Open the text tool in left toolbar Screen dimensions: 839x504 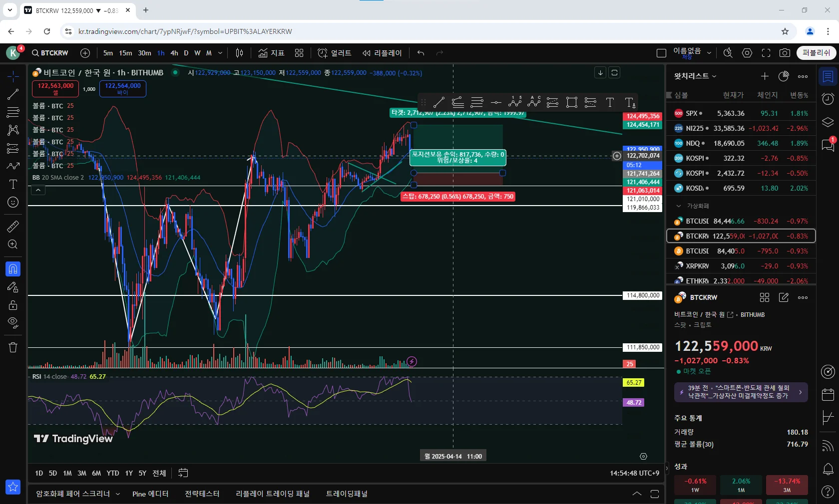[x=13, y=184]
